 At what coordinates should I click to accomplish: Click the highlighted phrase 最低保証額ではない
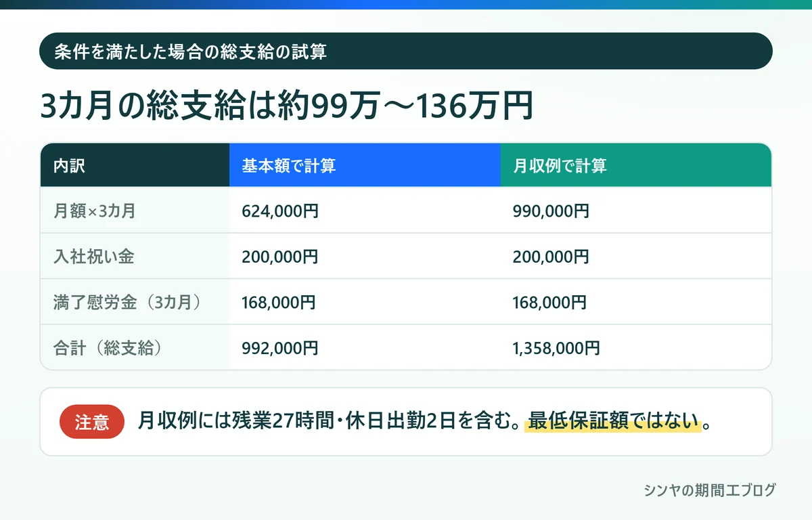click(x=613, y=422)
